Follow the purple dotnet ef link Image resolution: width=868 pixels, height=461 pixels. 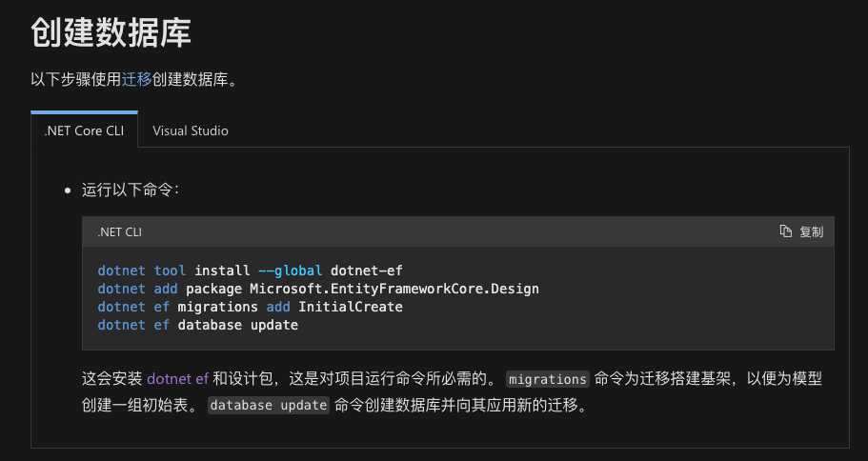coord(177,379)
